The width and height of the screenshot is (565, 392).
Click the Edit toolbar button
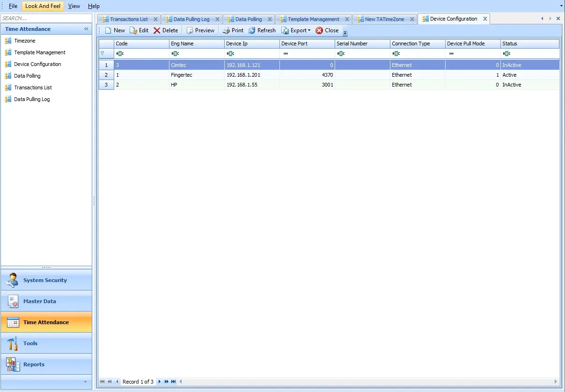click(x=139, y=30)
